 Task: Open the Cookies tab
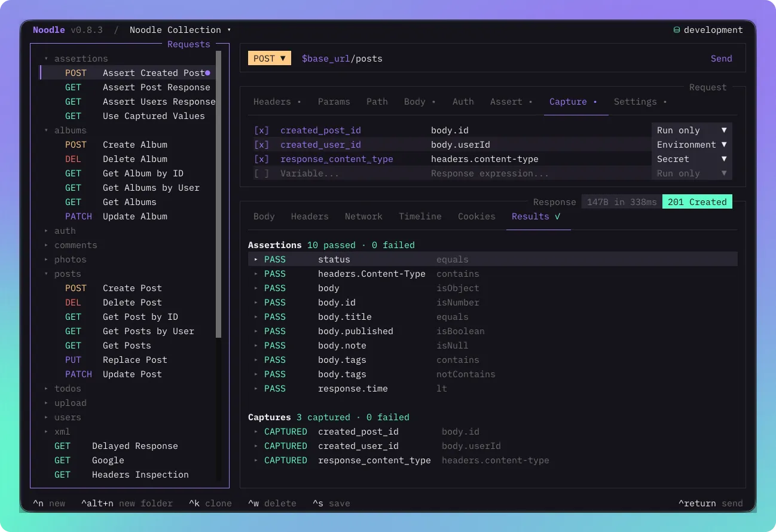coord(476,216)
